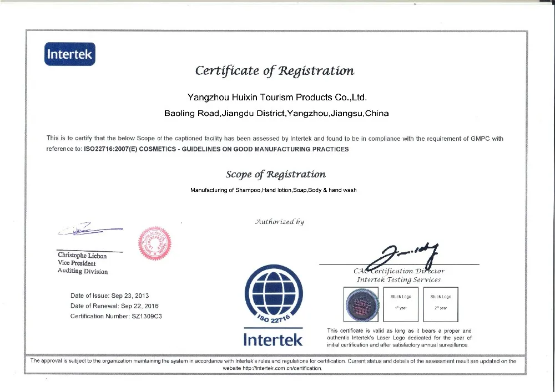555x392 pixels.
Task: Click the Baoling Road address line
Action: [x=276, y=114]
